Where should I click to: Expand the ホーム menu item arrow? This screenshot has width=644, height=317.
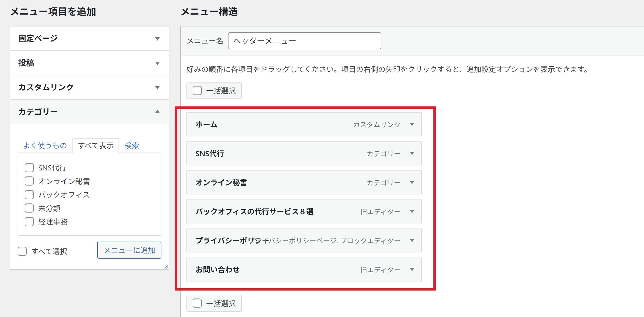(412, 124)
